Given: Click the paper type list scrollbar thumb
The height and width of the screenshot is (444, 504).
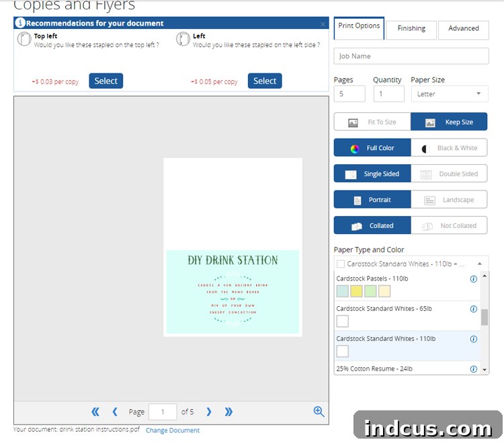Looking at the screenshot, I should point(485,318).
